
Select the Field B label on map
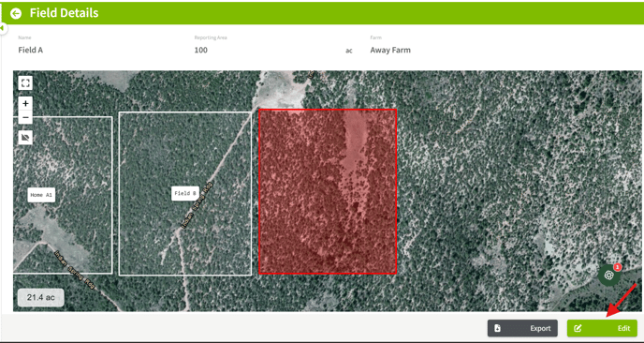pos(185,193)
